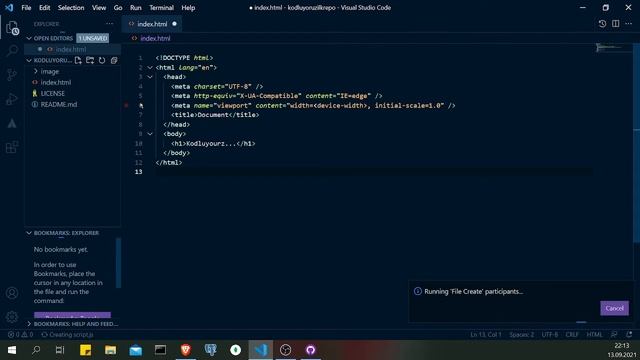Open File Explorer from taskbar
Screen dimensions: 640x360
110,350
